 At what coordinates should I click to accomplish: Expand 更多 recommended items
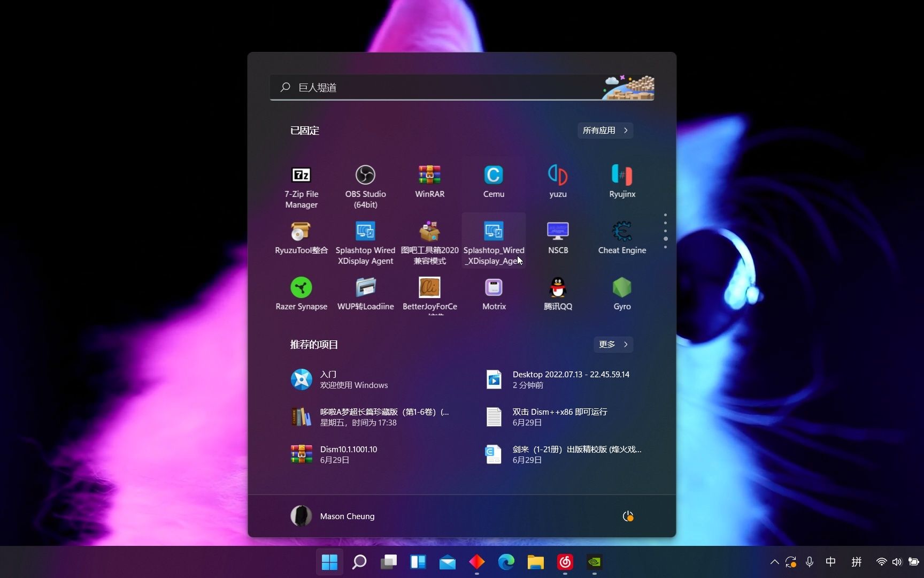[613, 344]
